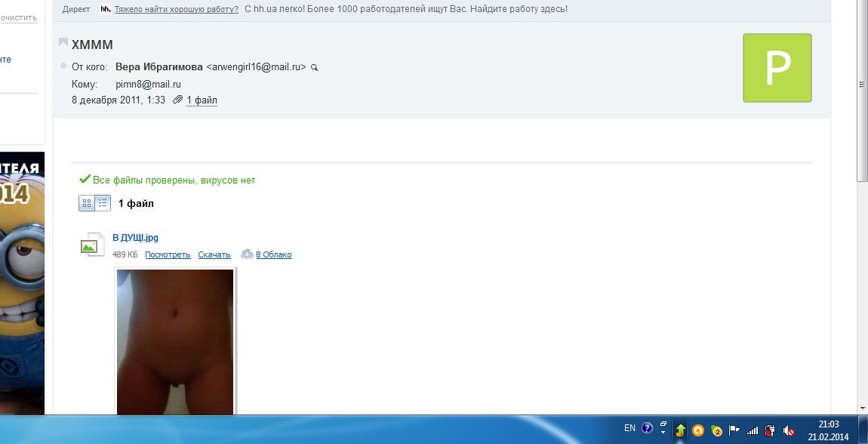Click the green P sender avatar
The height and width of the screenshot is (444, 868).
tap(777, 67)
